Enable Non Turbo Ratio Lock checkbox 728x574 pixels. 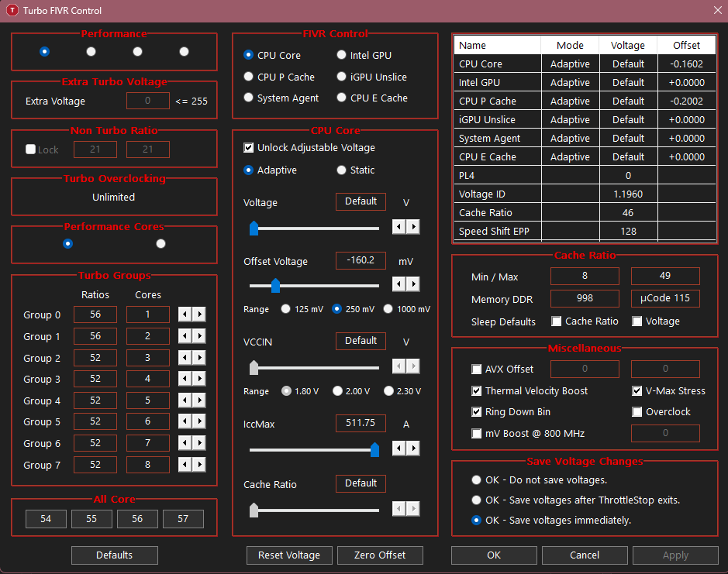tap(31, 150)
